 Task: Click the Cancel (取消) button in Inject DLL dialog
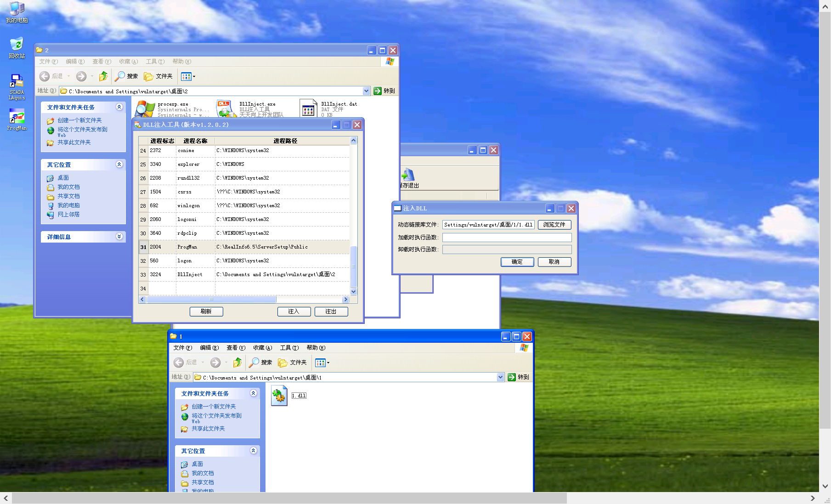(554, 262)
